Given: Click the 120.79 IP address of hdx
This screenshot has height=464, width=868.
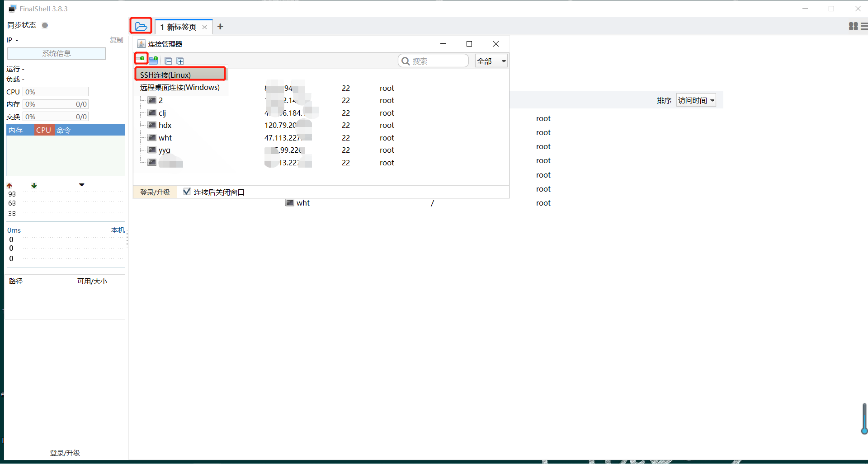Looking at the screenshot, I should (x=280, y=125).
